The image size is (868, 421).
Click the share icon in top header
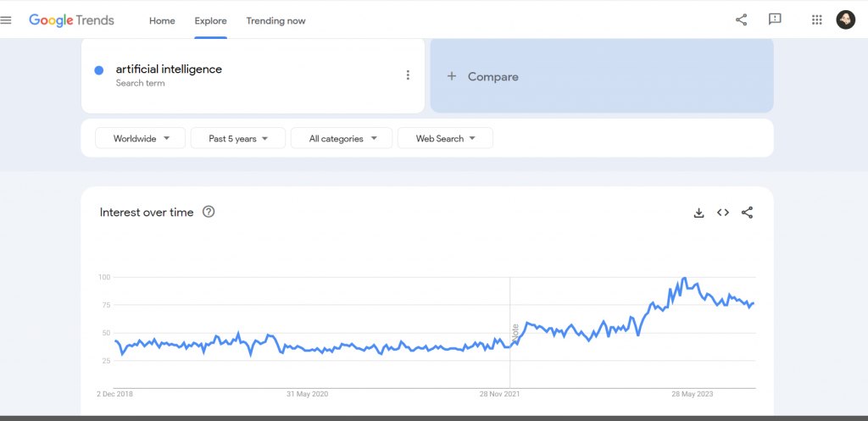click(741, 19)
